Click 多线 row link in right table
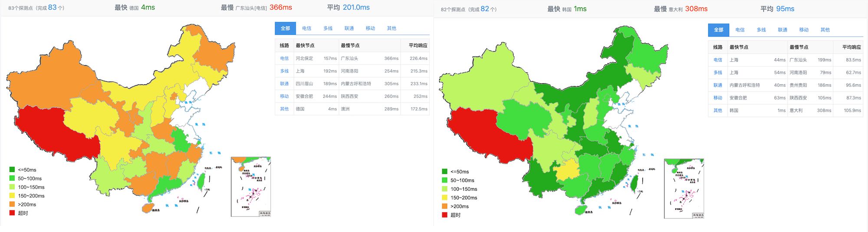This screenshot has height=232, width=868. tap(718, 73)
